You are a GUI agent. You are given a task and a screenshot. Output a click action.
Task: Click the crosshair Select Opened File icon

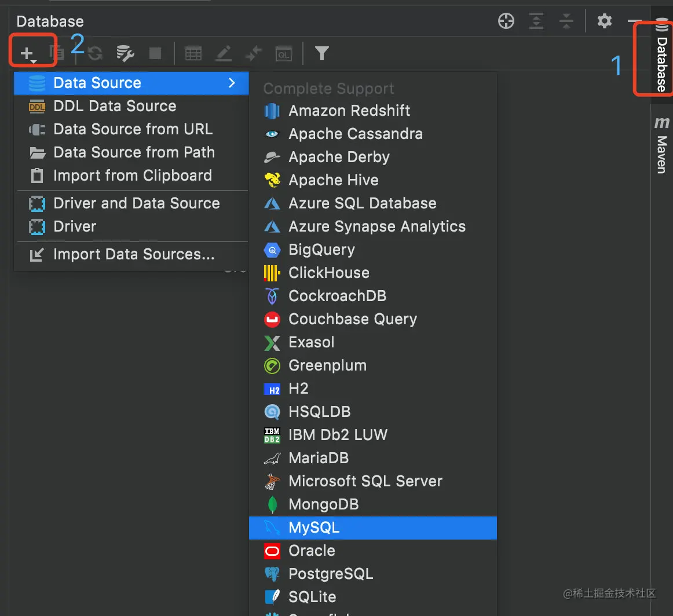(x=506, y=21)
